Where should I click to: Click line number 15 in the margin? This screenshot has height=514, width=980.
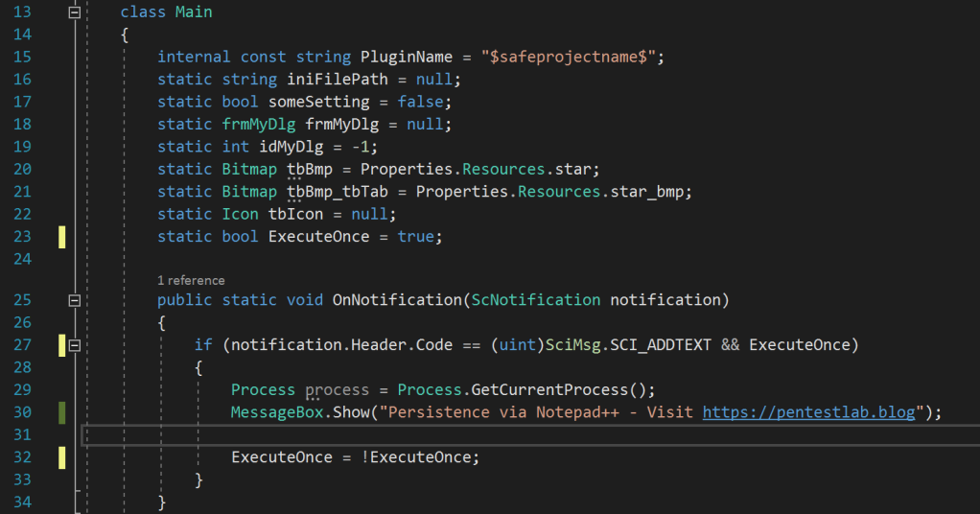point(22,57)
